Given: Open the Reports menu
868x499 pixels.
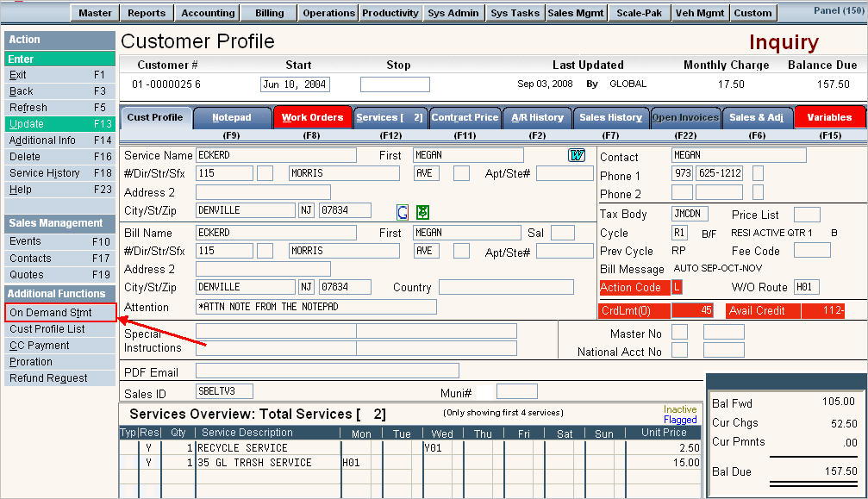Looking at the screenshot, I should (147, 13).
